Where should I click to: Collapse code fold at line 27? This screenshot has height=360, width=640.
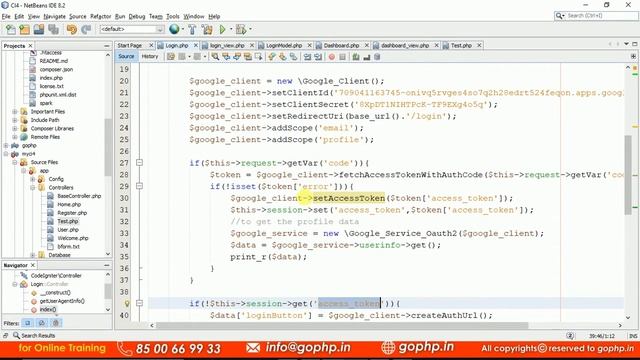point(139,162)
